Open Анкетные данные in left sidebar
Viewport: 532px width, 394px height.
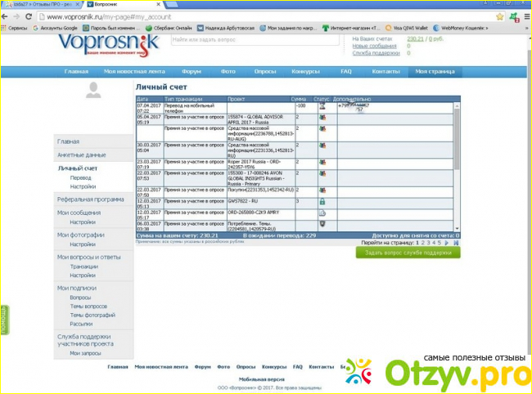click(81, 154)
